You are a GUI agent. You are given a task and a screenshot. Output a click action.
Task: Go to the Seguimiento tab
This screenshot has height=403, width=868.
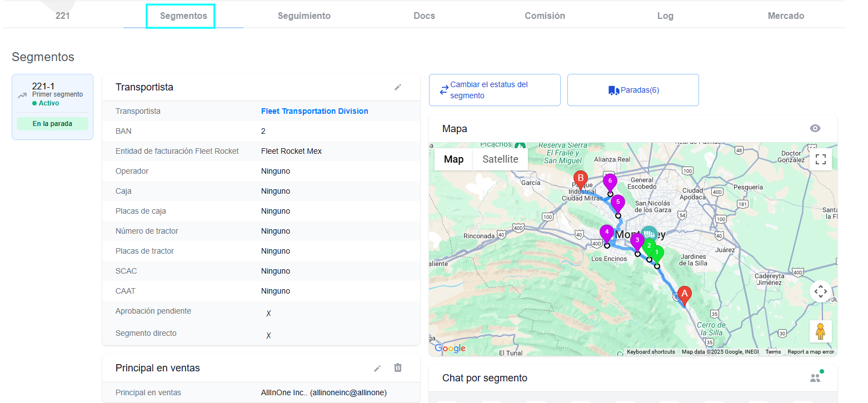coord(304,16)
